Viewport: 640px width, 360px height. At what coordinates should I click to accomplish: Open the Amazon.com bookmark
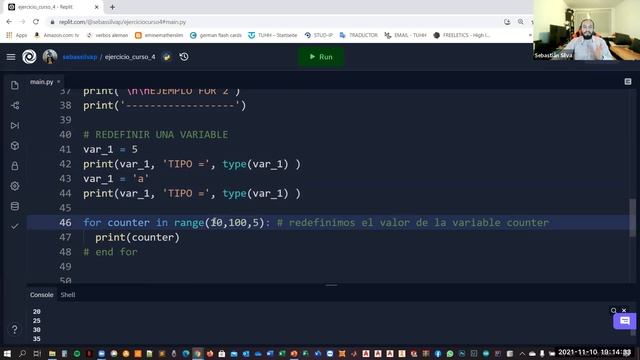click(57, 36)
